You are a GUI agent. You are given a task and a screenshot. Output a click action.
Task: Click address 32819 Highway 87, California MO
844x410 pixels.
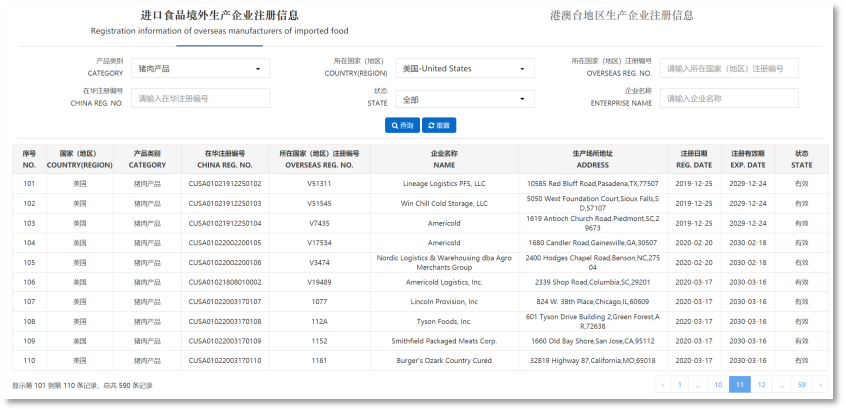(593, 360)
